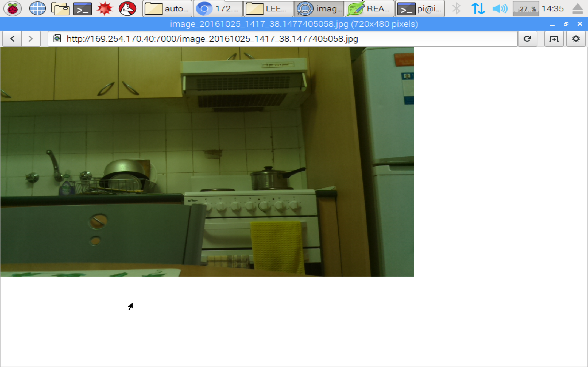Launch Mathematica from the taskbar
The image size is (588, 367).
[x=105, y=8]
